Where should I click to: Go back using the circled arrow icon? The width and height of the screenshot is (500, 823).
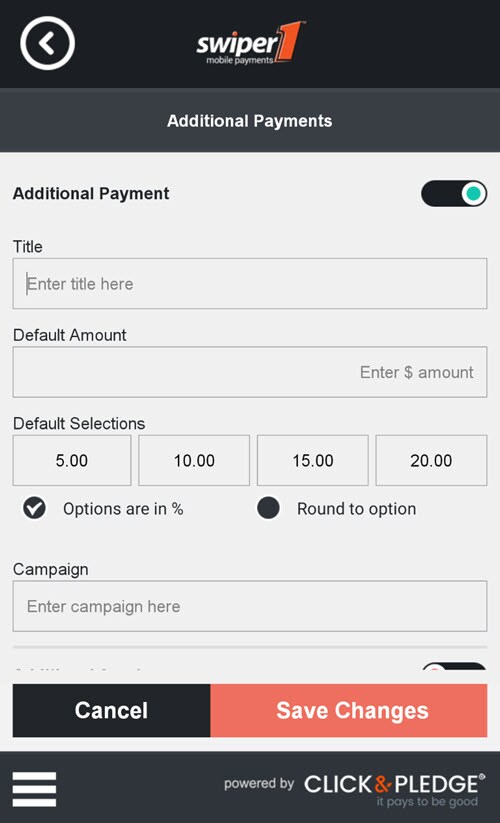(47, 44)
